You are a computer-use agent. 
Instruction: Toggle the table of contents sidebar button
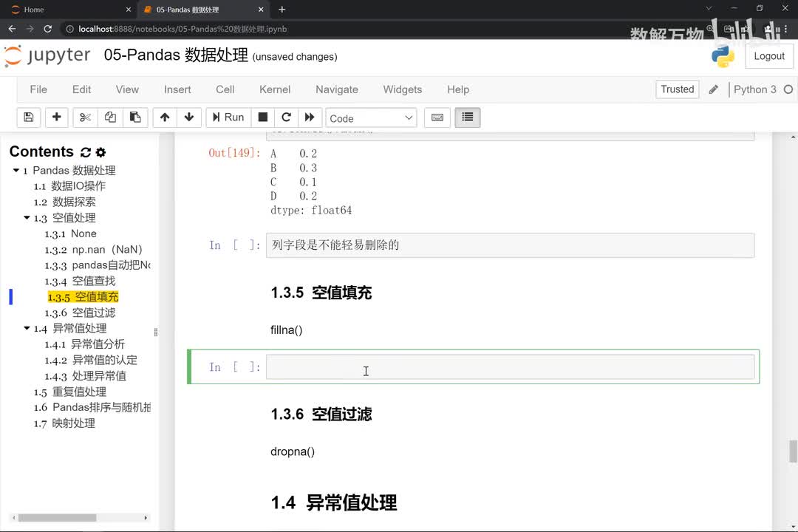click(467, 117)
